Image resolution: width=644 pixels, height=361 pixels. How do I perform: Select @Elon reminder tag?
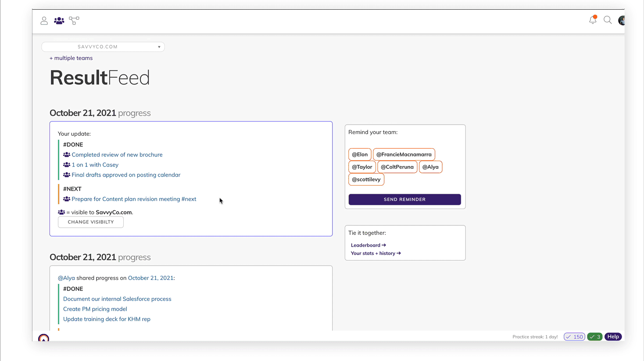[x=360, y=154]
